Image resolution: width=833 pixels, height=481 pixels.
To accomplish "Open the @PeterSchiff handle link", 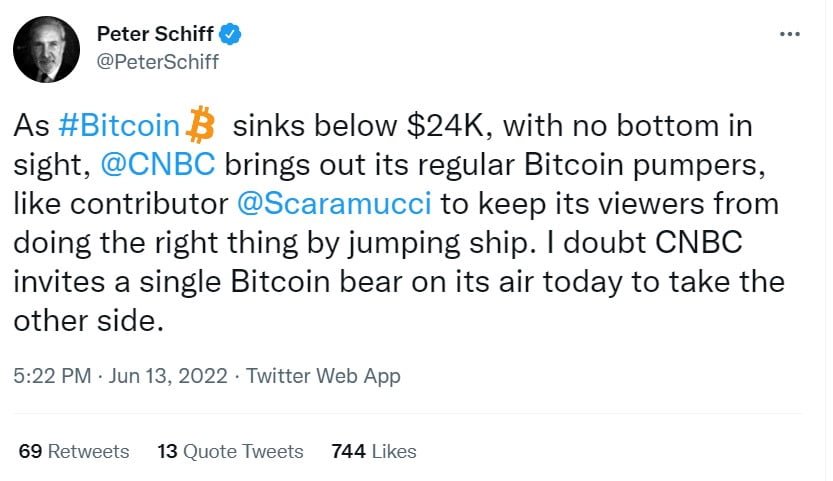I will 157,62.
